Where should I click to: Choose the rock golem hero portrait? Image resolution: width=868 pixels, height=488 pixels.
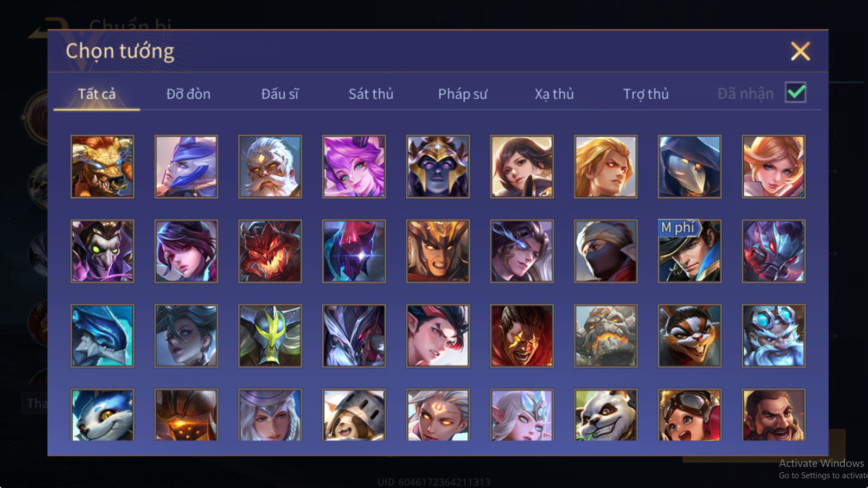pyautogui.click(x=605, y=336)
